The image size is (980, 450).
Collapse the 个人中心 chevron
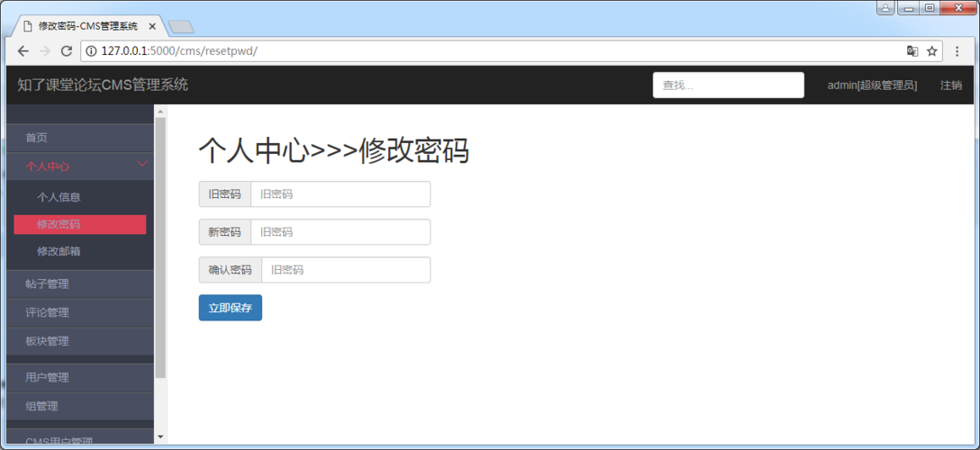142,164
